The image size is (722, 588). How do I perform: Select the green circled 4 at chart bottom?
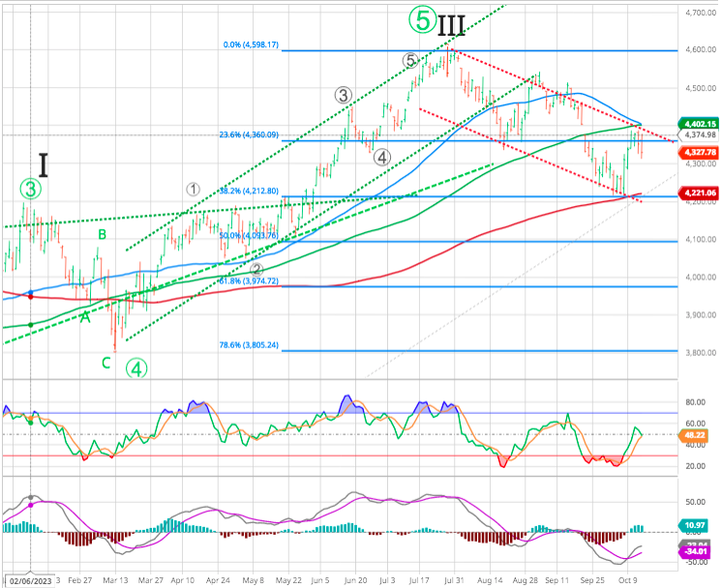[x=138, y=368]
